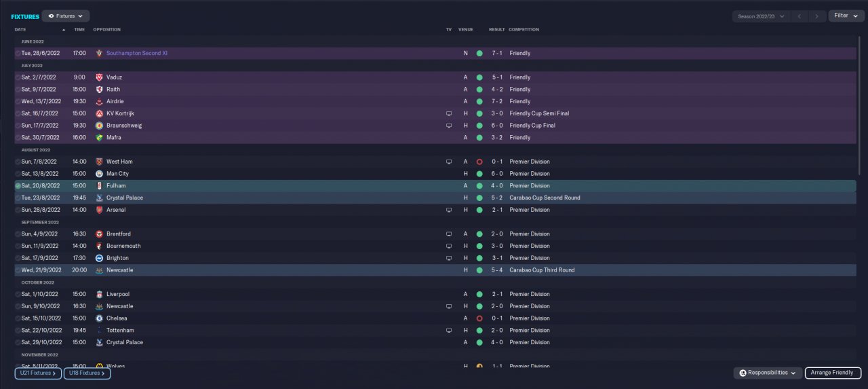Toggle the circle marker on the Fulham fixture
The image size is (868, 389).
point(18,185)
